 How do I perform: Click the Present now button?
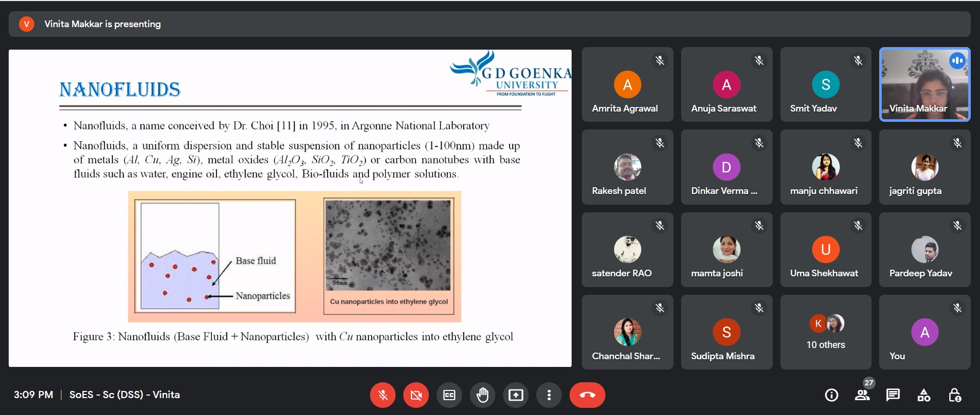click(516, 395)
